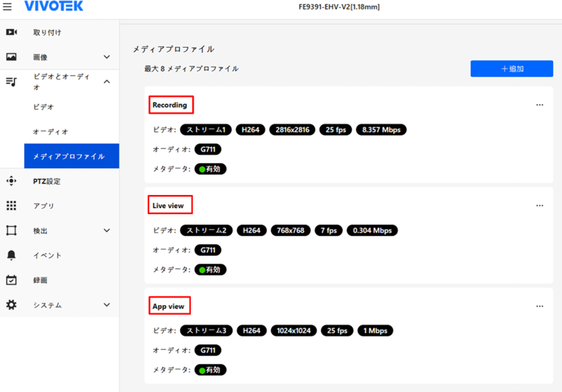Collapse the ビデオとオーディオ section chevron
The height and width of the screenshot is (392, 562).
[x=106, y=82]
